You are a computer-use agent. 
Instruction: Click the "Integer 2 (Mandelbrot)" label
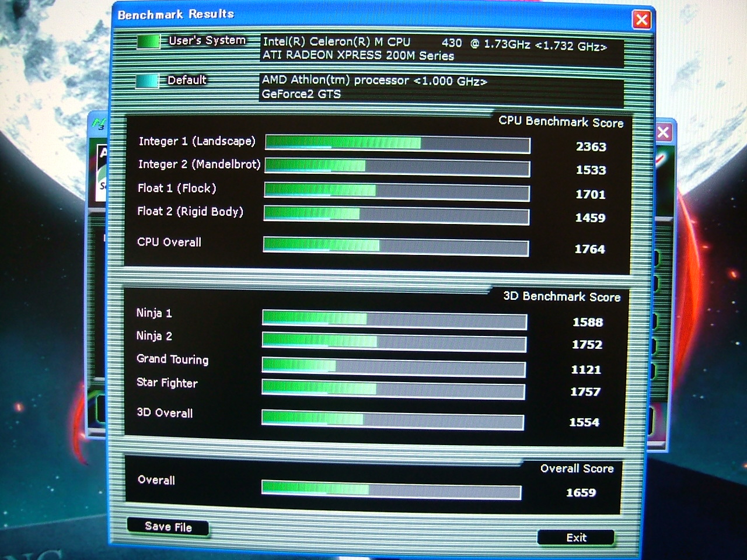[x=199, y=164]
